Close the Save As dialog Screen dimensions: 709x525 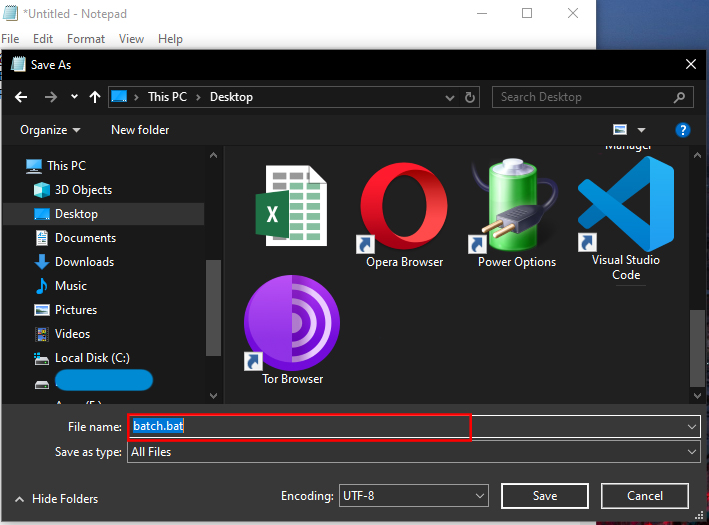(x=690, y=64)
